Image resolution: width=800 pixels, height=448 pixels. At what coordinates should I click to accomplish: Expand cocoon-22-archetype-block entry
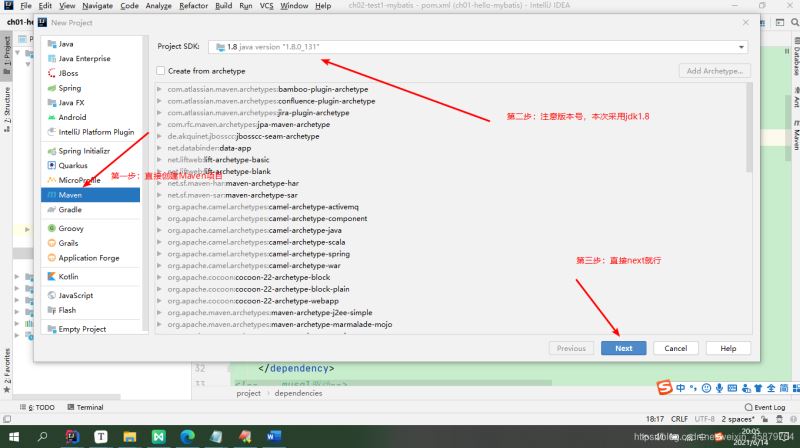click(x=159, y=278)
